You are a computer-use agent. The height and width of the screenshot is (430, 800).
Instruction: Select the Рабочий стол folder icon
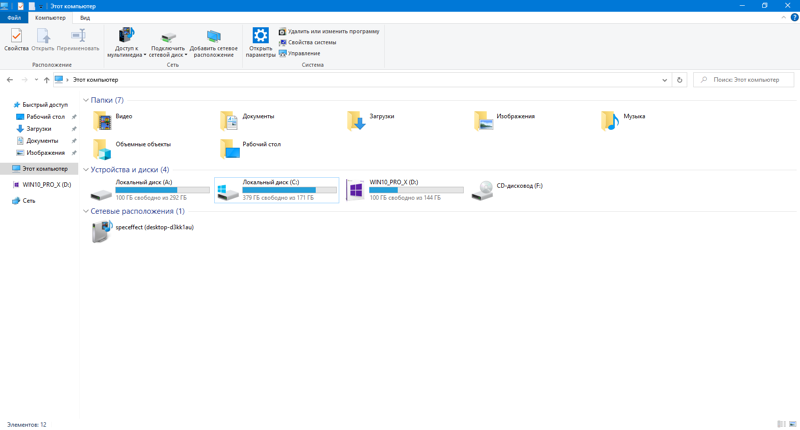pyautogui.click(x=229, y=149)
